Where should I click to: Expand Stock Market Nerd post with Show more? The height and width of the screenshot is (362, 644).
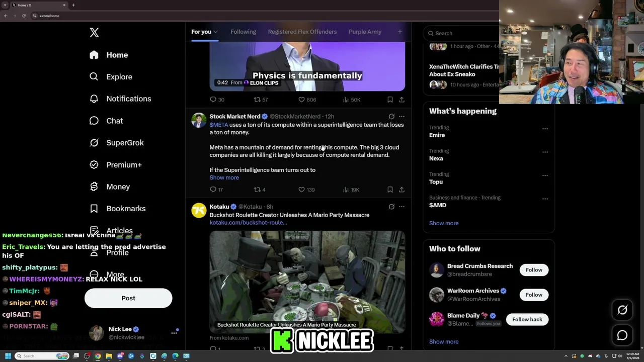pyautogui.click(x=224, y=177)
